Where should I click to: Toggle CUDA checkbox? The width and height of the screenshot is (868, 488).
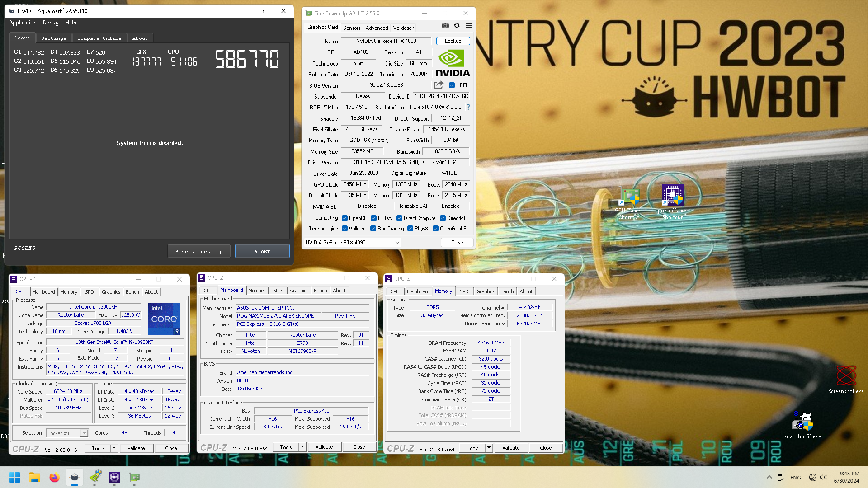click(x=373, y=218)
